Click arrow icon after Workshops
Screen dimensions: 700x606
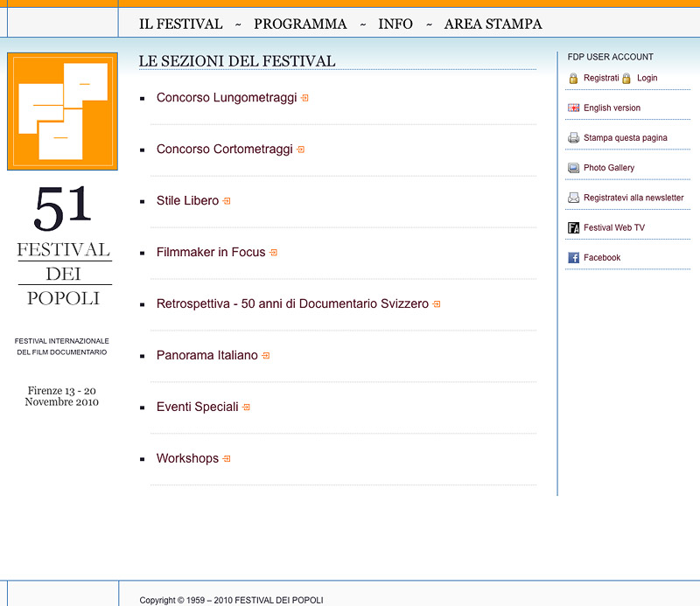point(227,459)
